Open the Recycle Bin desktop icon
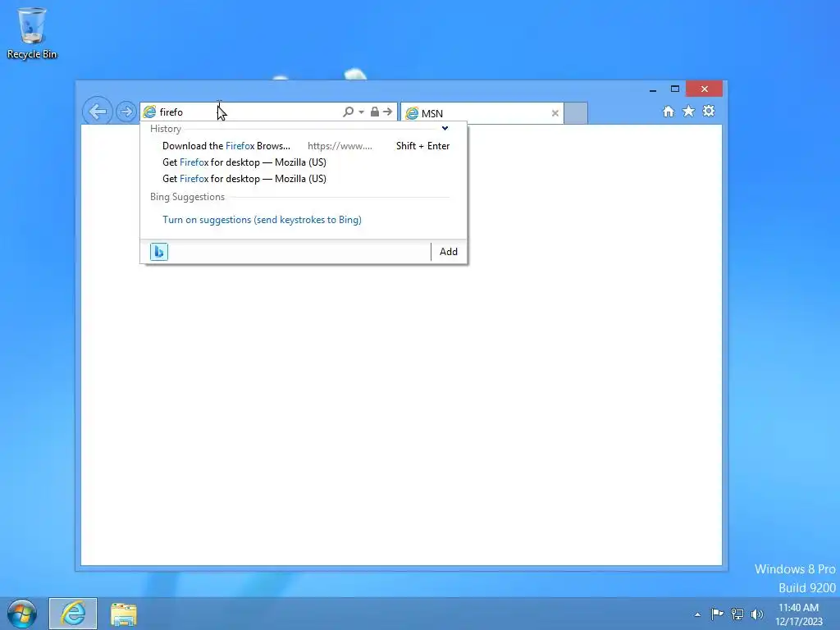Image resolution: width=840 pixels, height=630 pixels. (x=32, y=33)
